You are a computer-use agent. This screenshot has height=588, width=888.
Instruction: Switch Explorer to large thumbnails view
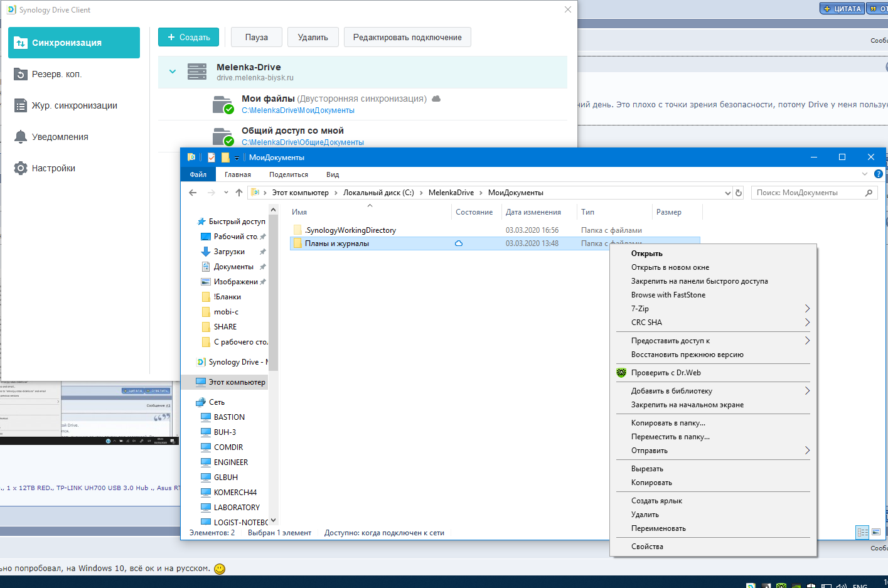click(876, 532)
